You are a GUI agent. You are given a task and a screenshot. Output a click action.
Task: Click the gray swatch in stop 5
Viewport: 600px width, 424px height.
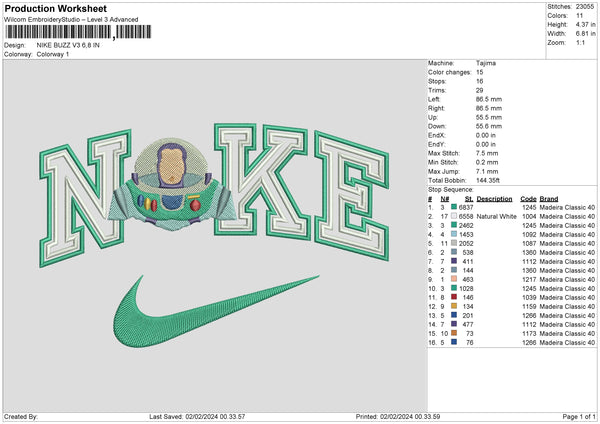454,243
